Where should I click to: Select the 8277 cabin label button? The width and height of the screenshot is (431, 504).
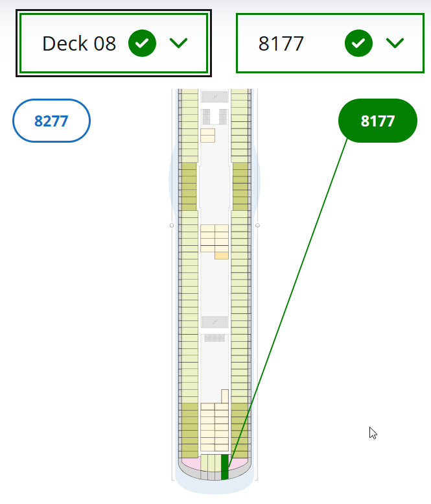(x=51, y=121)
